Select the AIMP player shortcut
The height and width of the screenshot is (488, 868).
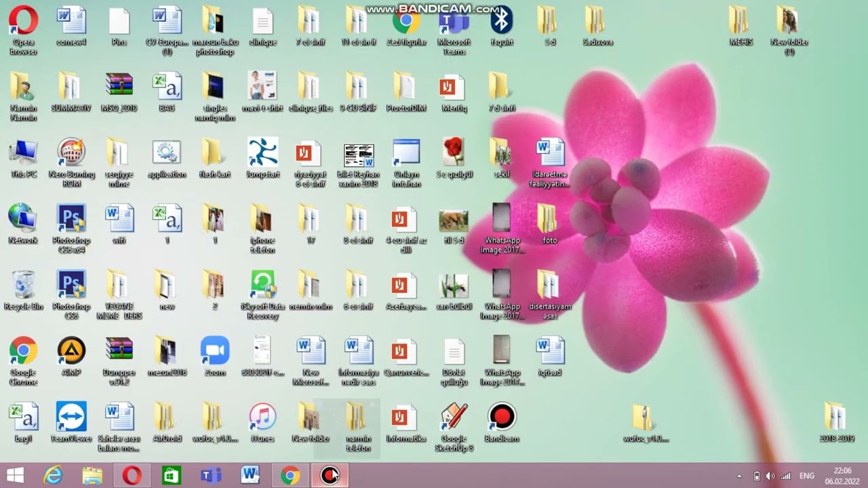[71, 357]
